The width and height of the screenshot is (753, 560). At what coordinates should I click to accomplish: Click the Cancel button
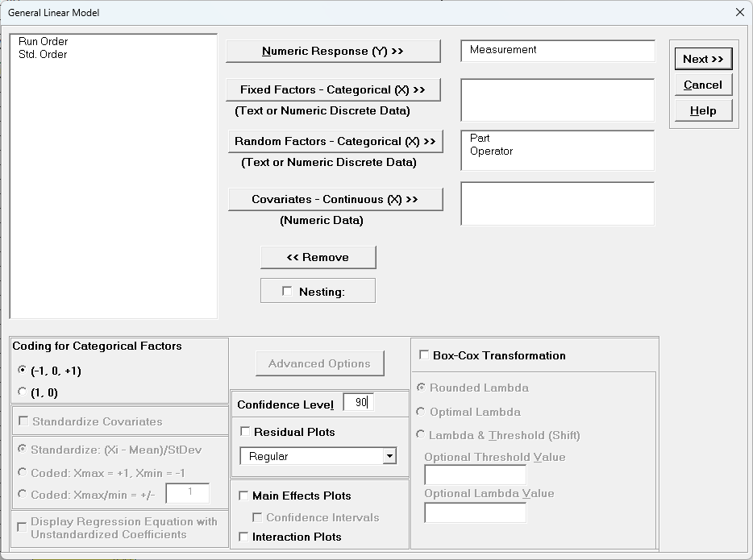coord(702,85)
